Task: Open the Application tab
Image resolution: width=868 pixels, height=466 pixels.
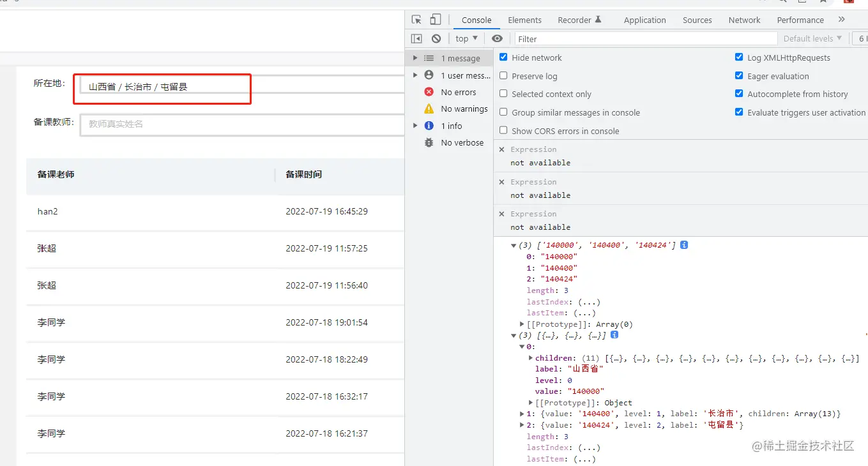Action: (644, 20)
